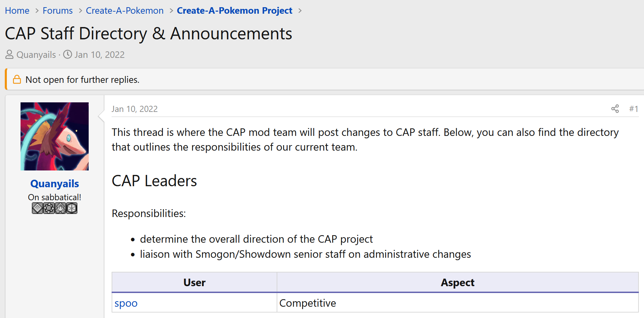Click the third badge icon under Quanyails
644x318 pixels.
[60, 208]
